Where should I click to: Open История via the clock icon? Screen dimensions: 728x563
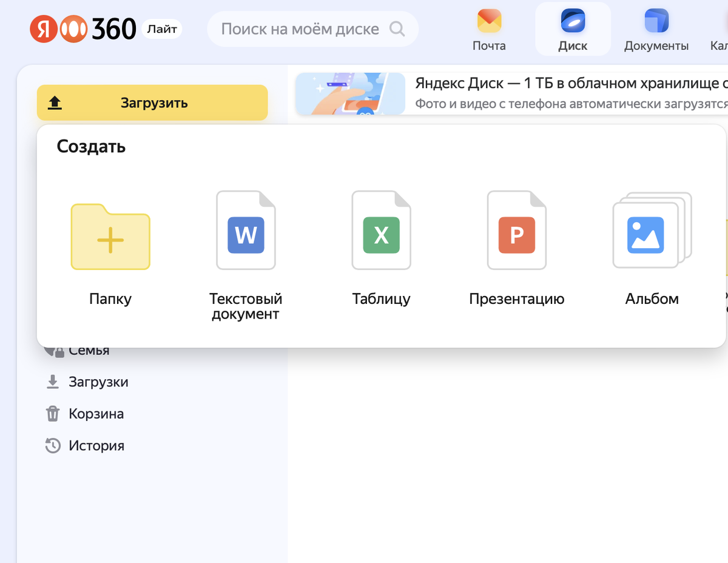click(53, 445)
